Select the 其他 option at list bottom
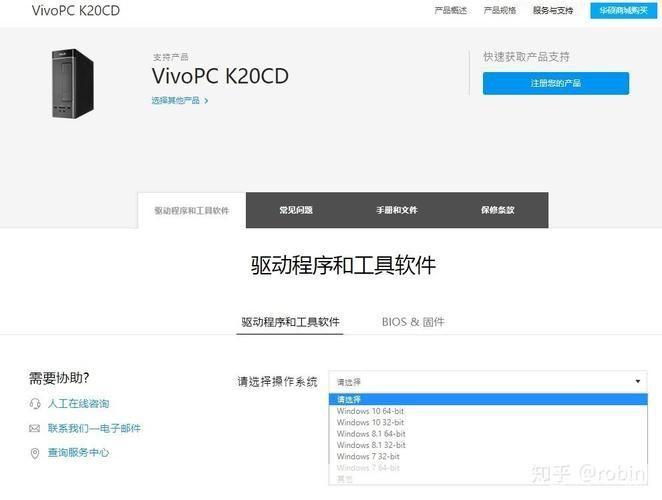Viewport: 662px width, 500px height. point(488,479)
